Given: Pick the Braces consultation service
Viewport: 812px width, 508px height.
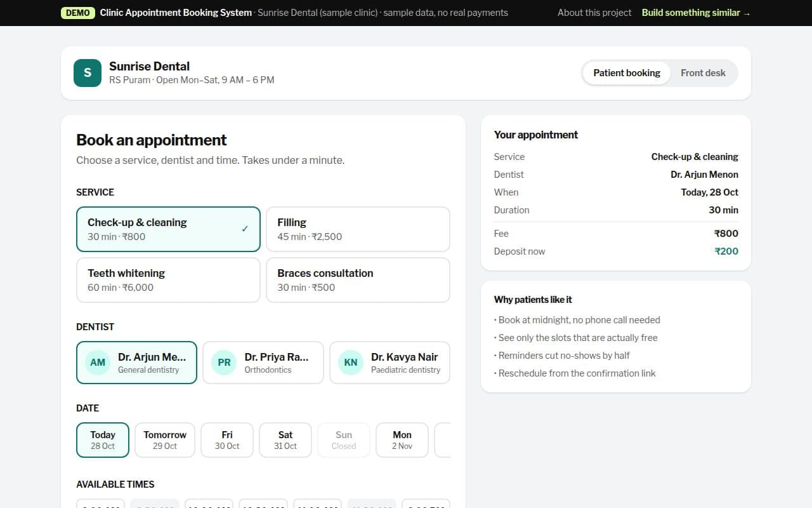Looking at the screenshot, I should 358,280.
